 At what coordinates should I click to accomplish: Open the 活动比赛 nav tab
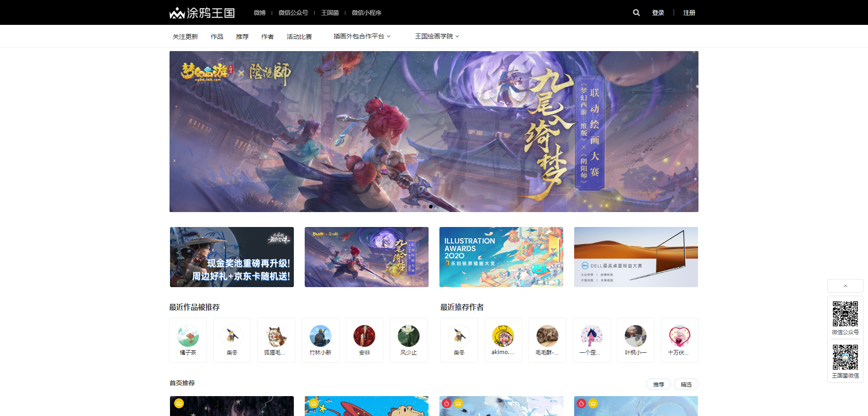coord(299,37)
